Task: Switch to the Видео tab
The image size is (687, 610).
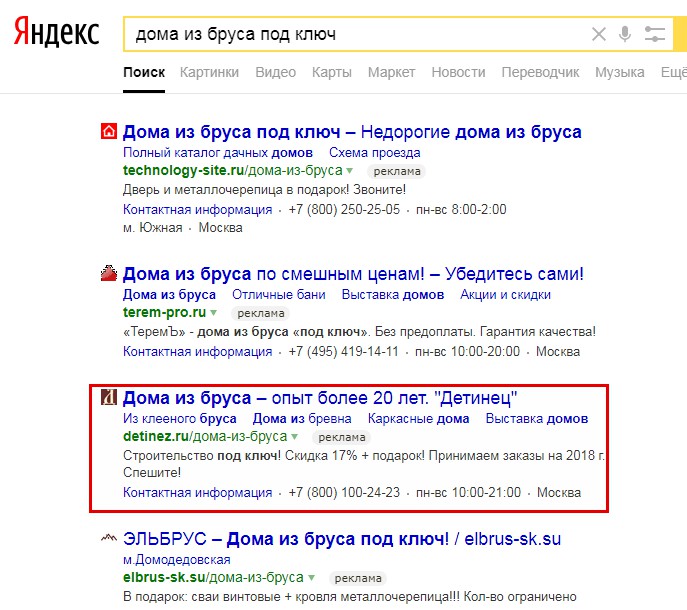Action: (276, 72)
